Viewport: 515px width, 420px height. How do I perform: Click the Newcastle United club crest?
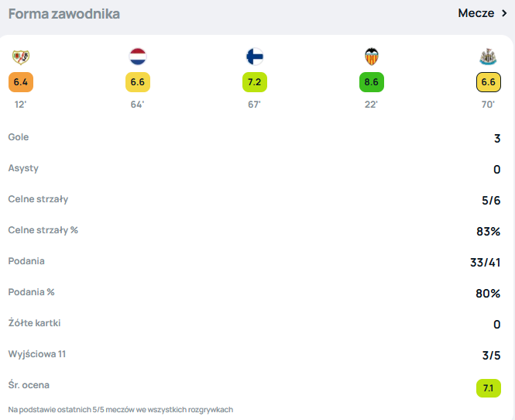click(x=488, y=57)
